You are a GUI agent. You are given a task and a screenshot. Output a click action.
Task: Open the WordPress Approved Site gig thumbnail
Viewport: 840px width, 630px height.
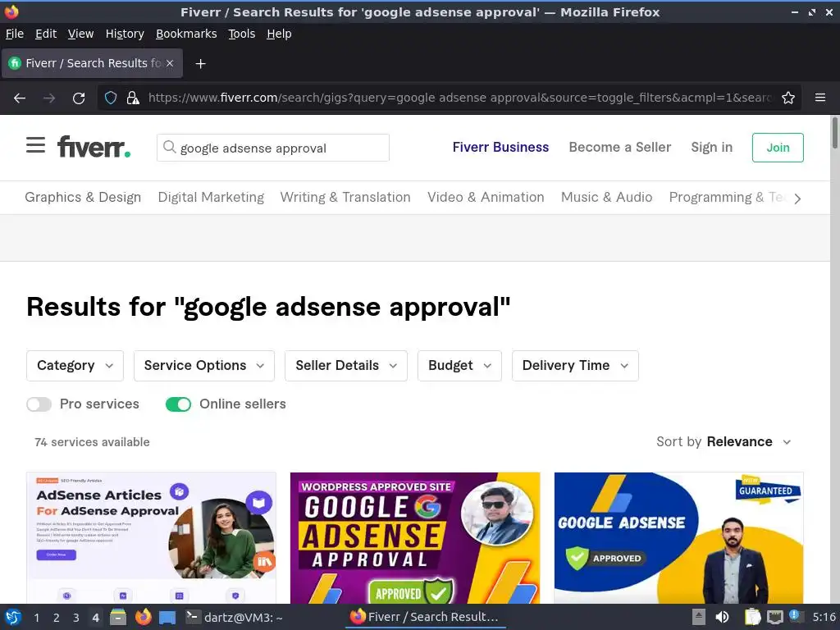point(415,538)
